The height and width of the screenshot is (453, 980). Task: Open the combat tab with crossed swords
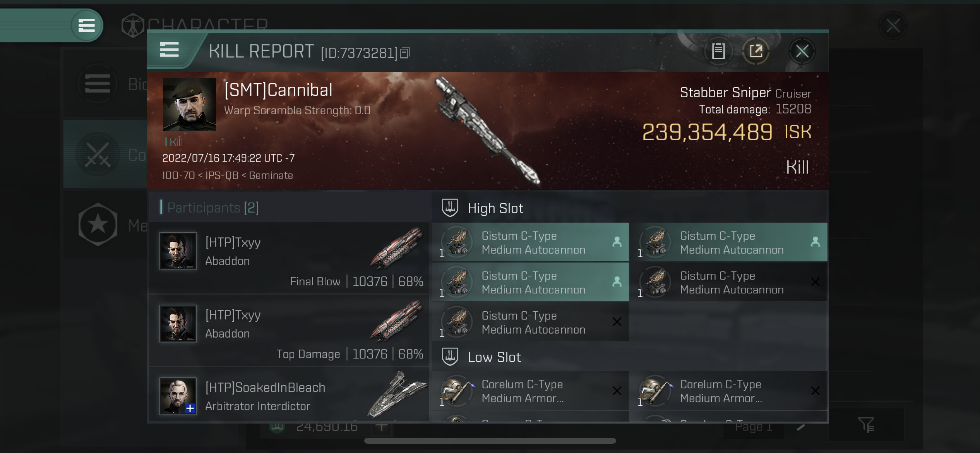coord(98,155)
